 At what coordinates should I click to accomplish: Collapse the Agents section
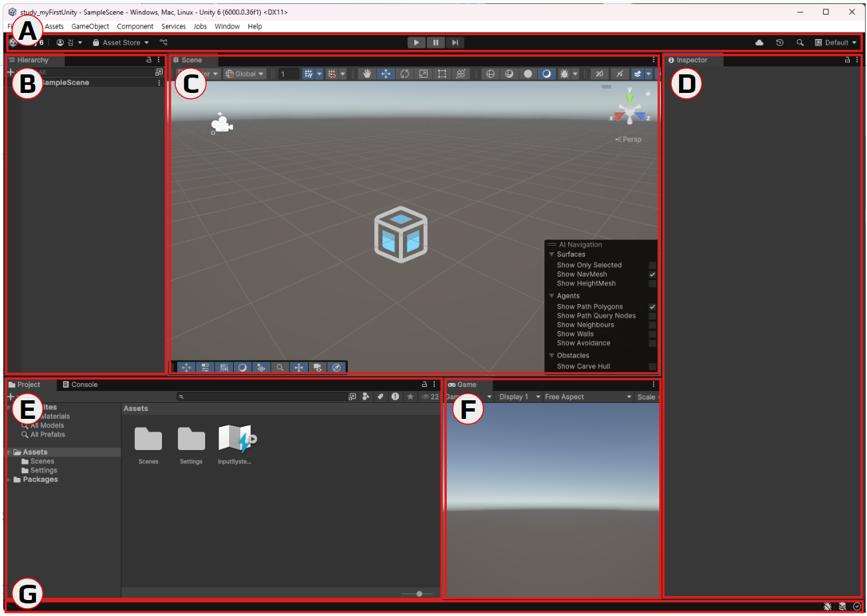coord(551,296)
